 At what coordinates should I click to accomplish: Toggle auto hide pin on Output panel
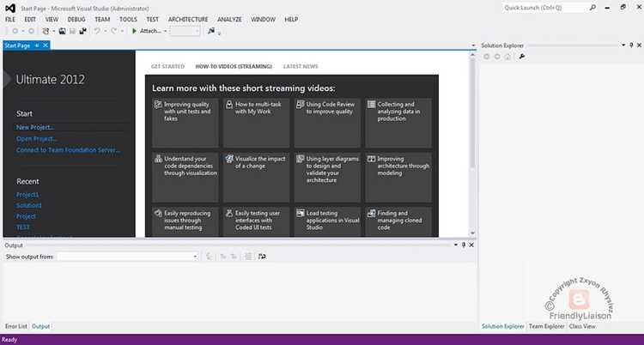click(464, 245)
